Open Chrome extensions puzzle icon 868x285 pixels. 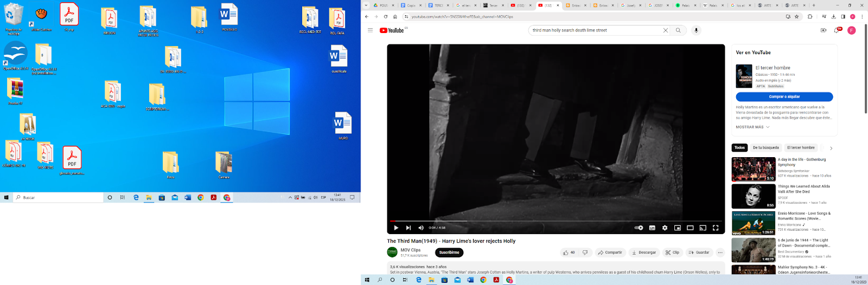click(810, 17)
